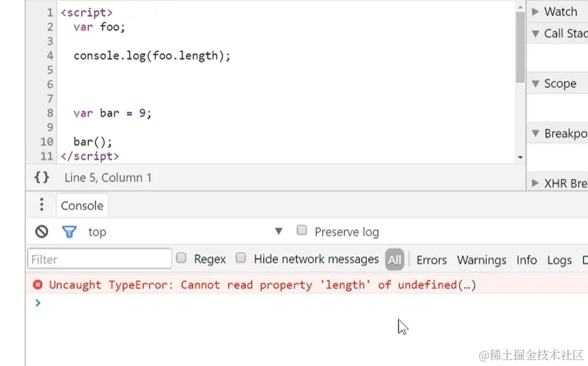Click the blue console prompt chevron
The image size is (588, 366).
[x=37, y=303]
